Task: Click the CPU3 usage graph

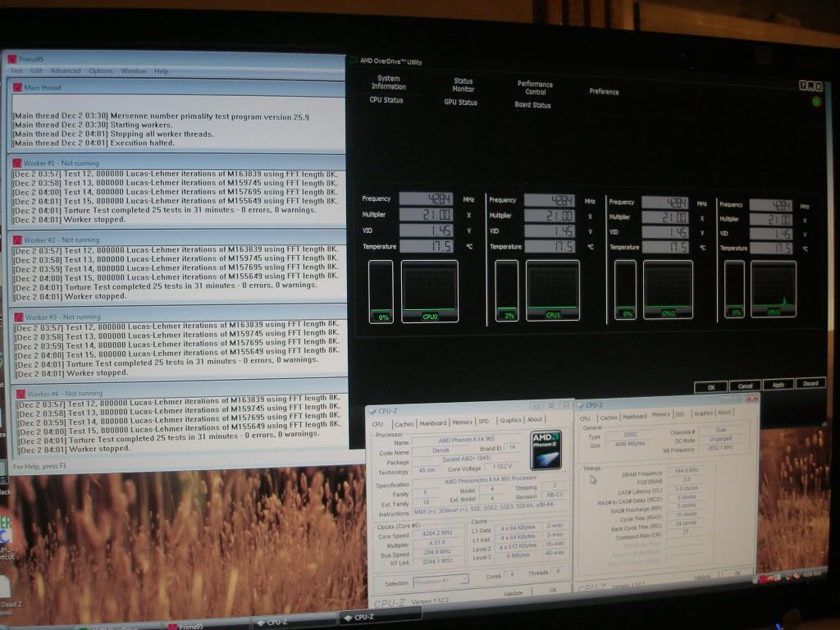Action: pyautogui.click(x=774, y=289)
